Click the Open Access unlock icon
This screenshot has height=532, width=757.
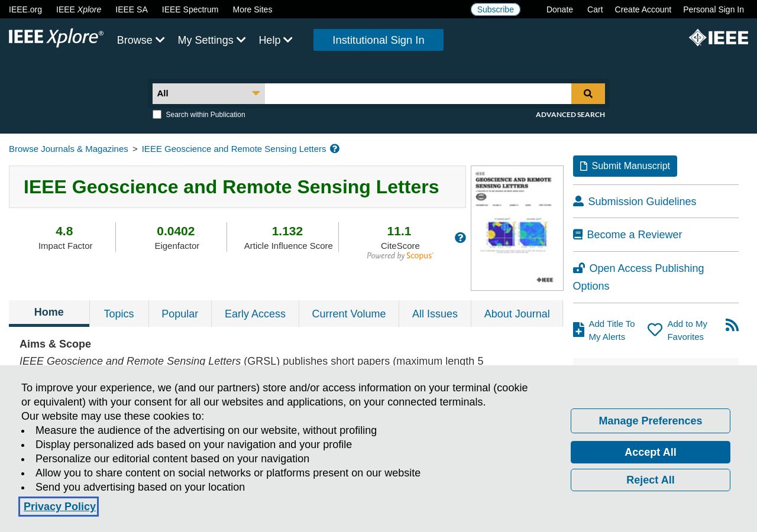point(579,268)
